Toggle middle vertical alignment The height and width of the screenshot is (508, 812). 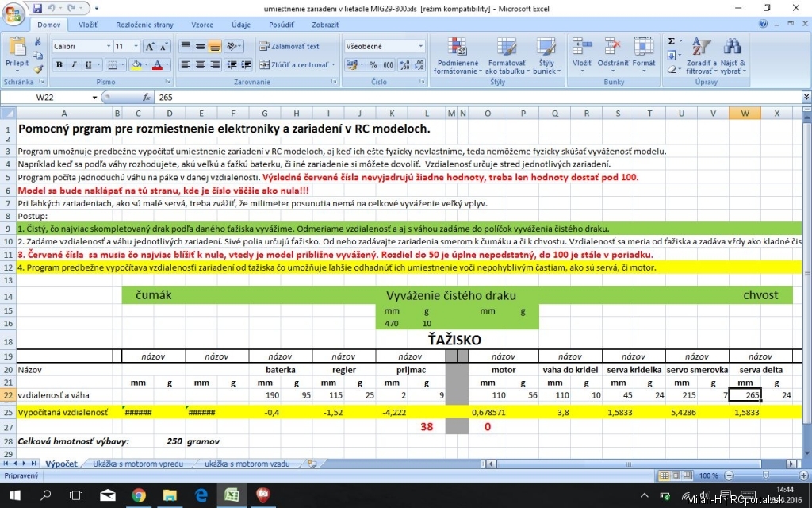(200, 47)
